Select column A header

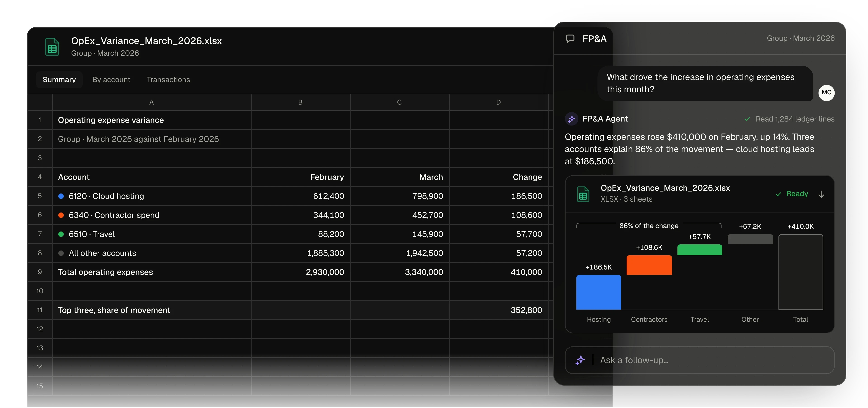coord(152,102)
